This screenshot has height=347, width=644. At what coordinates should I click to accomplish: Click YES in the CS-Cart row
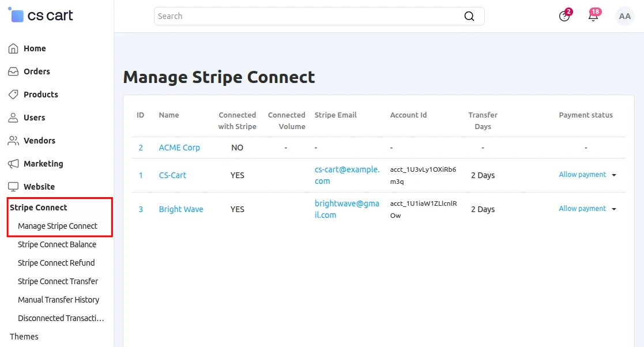point(237,175)
